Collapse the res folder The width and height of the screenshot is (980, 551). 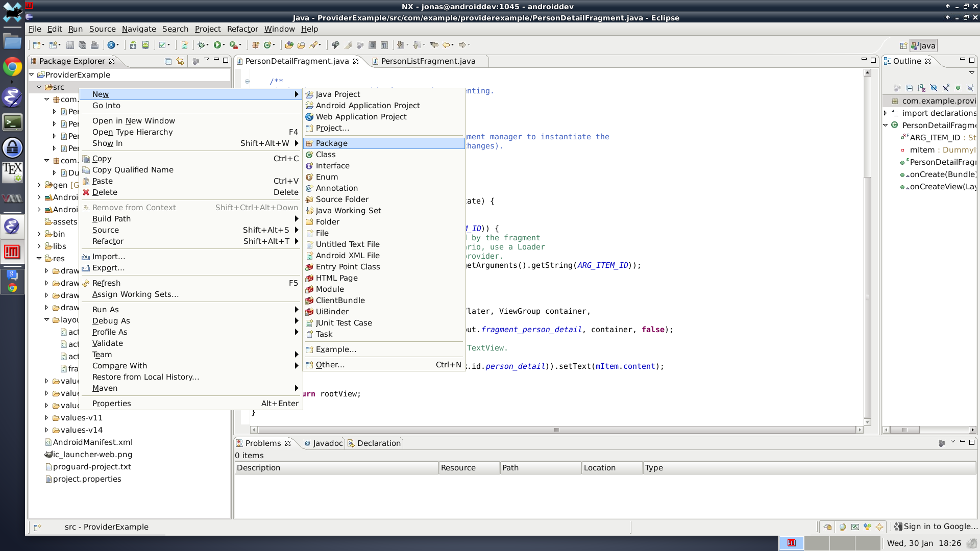(39, 258)
